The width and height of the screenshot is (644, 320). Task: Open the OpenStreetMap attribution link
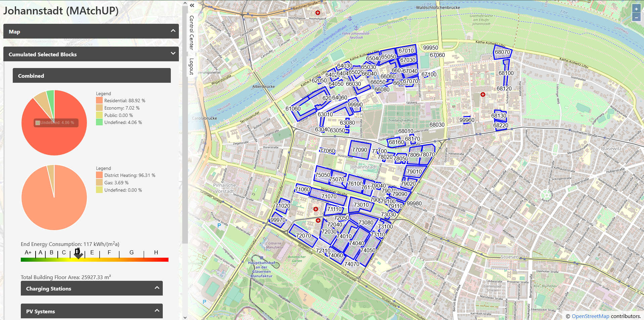pyautogui.click(x=590, y=316)
